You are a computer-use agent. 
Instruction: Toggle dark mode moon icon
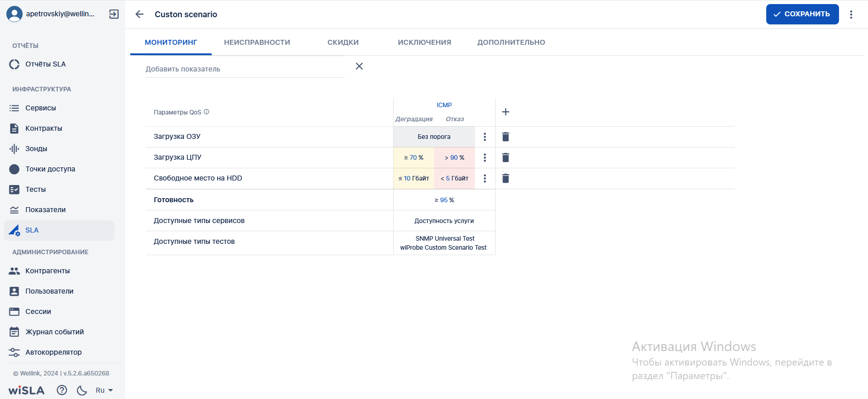[x=82, y=390]
